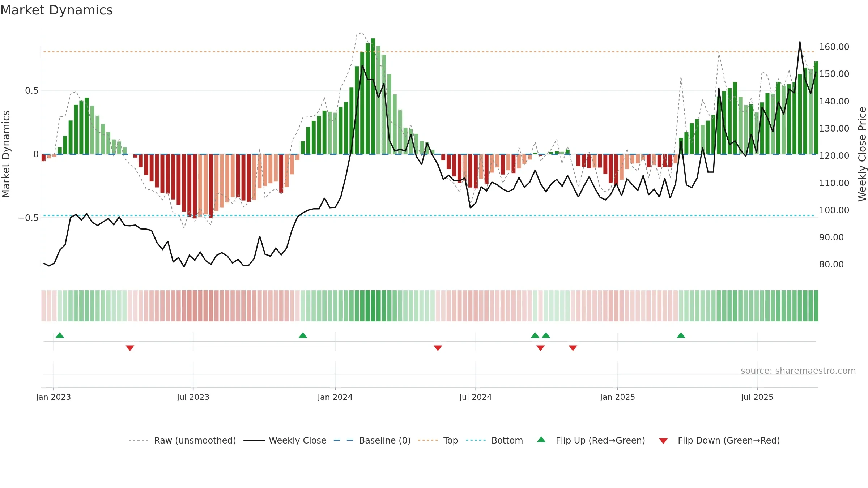The height and width of the screenshot is (488, 868).
Task: Toggle the Raw (unsmoothed) legend entry
Action: click(x=182, y=440)
